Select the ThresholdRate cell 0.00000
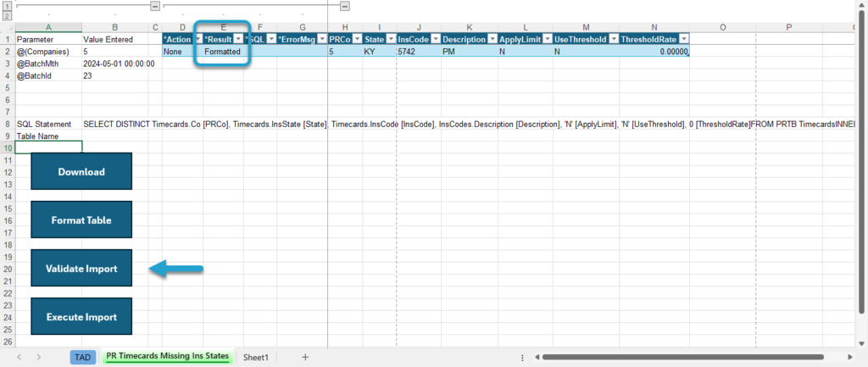The height and width of the screenshot is (367, 868). [654, 51]
